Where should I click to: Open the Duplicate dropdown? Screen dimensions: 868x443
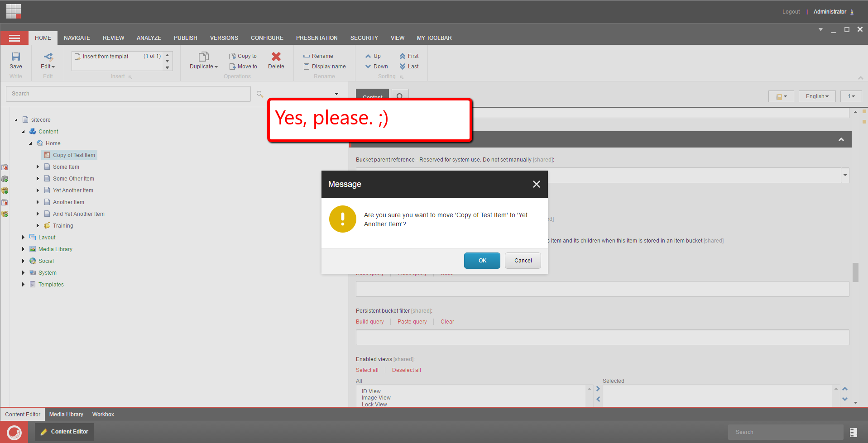pos(204,67)
